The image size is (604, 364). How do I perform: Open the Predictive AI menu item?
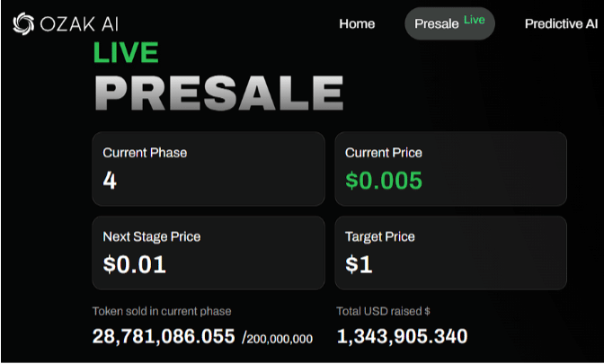[x=561, y=24]
